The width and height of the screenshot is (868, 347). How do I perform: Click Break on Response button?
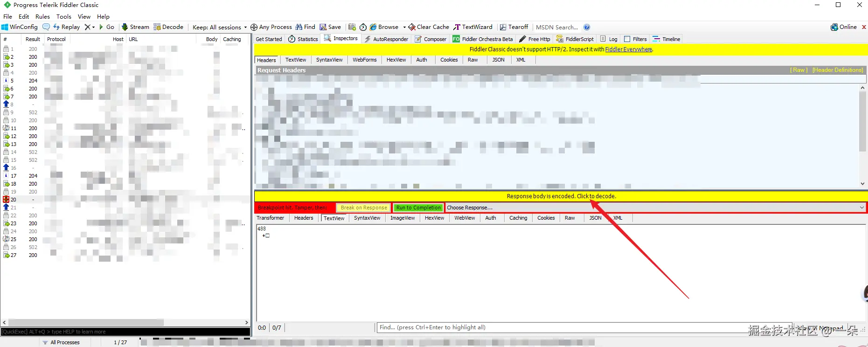[x=364, y=208]
